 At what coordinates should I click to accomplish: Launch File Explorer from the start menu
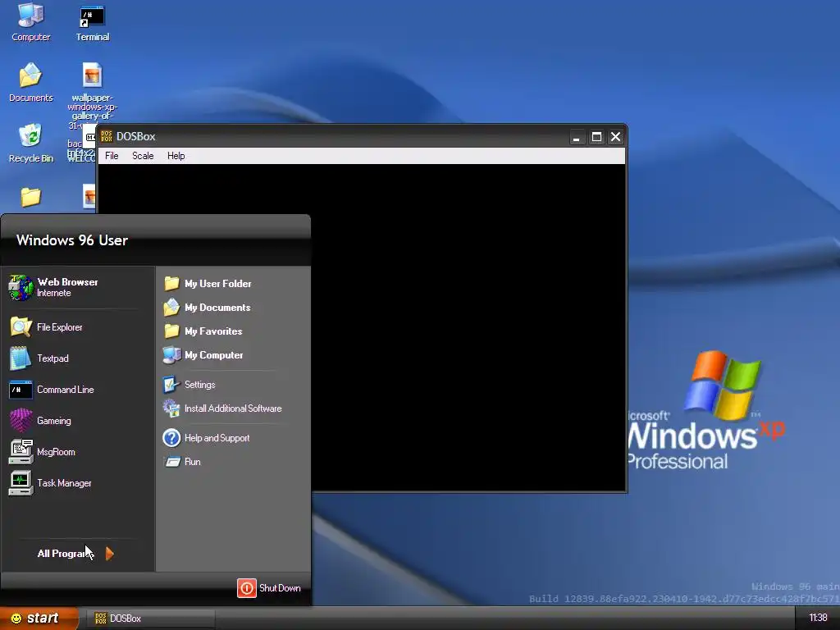click(46, 326)
